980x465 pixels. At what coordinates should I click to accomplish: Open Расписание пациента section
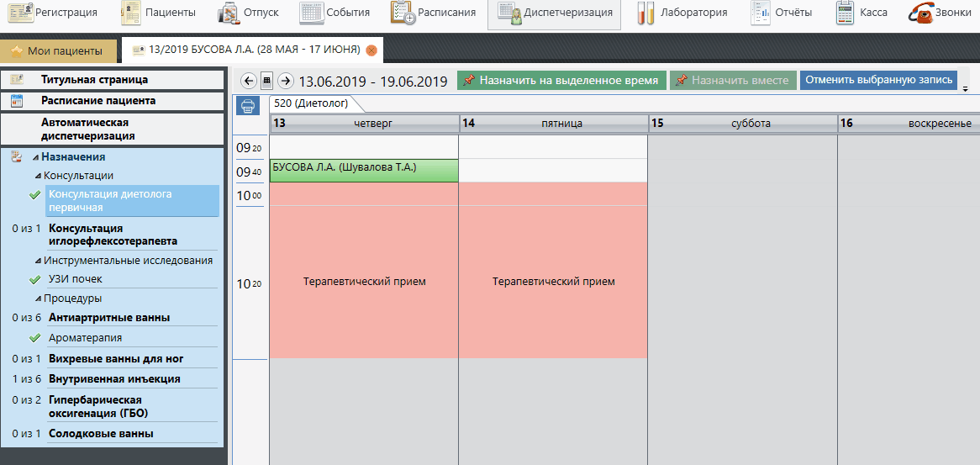tap(98, 101)
